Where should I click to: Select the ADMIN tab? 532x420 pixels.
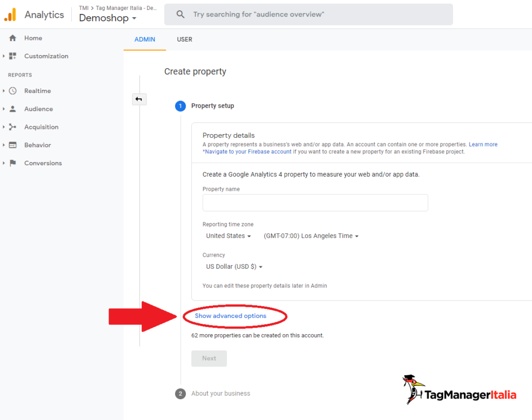144,40
